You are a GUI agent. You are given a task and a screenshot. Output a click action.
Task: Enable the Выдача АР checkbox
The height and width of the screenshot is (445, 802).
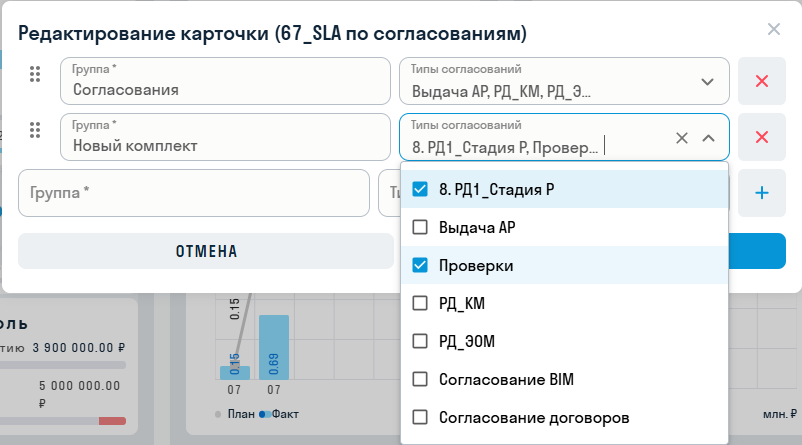pos(420,227)
